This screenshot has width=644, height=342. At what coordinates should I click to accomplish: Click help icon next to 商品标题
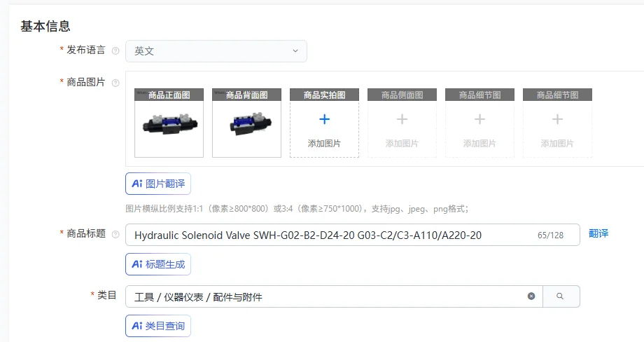[115, 234]
